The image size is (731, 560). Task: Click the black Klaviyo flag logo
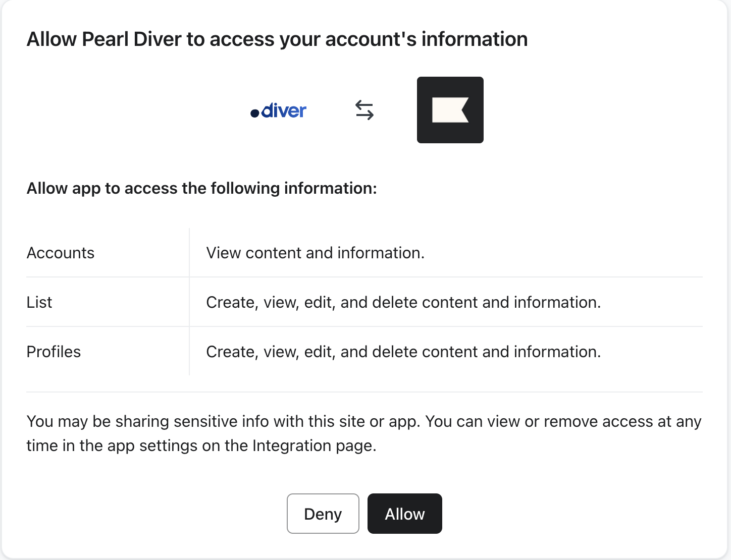pyautogui.click(x=450, y=110)
